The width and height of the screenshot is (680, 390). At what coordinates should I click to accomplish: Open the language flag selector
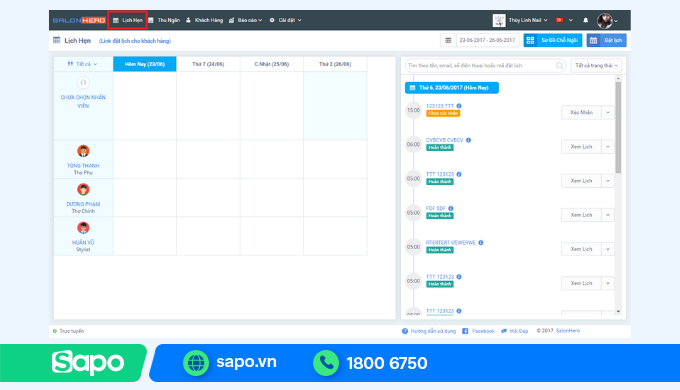pyautogui.click(x=564, y=20)
